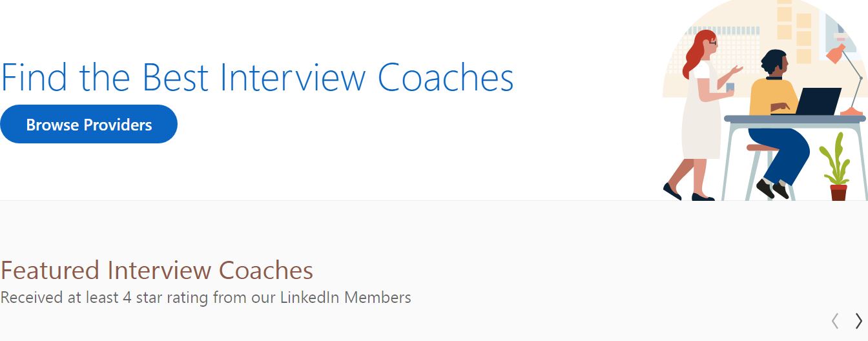Click the lamp's orange base on the desk

point(851,112)
